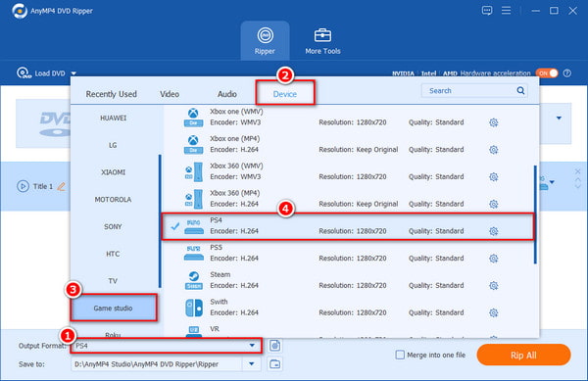The image size is (588, 381).
Task: Select TV device category
Action: coord(114,281)
